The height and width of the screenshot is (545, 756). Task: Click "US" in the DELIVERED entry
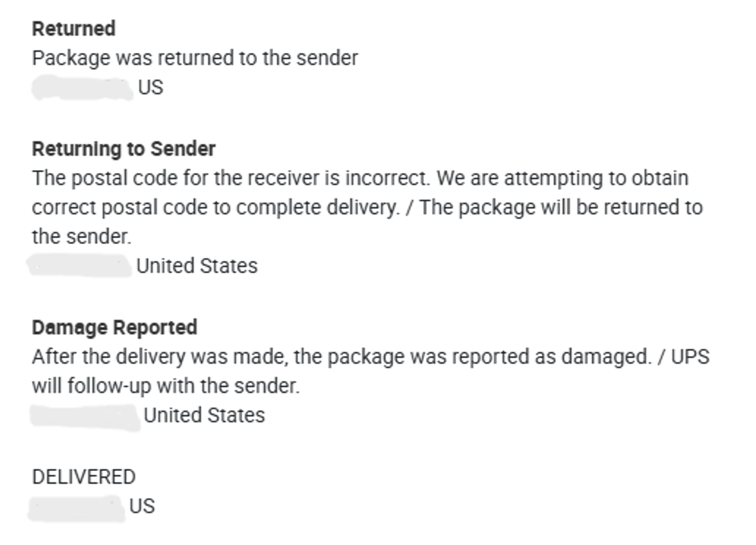tap(142, 506)
